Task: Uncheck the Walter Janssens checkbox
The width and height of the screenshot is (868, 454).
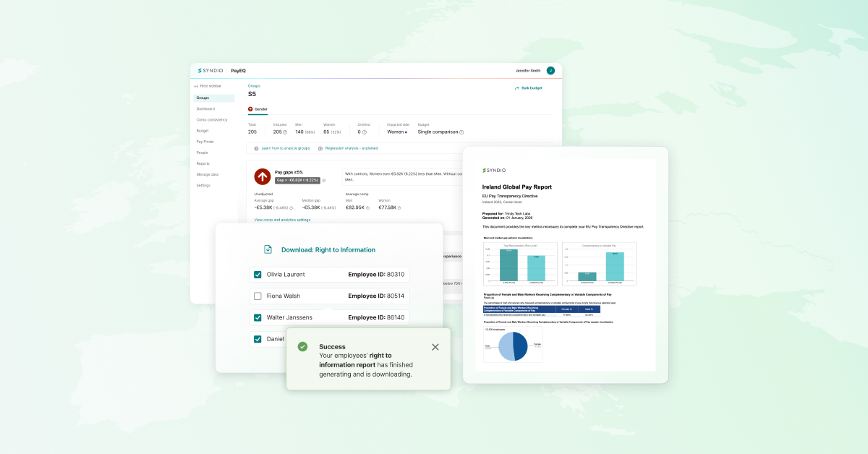Action: (x=258, y=317)
